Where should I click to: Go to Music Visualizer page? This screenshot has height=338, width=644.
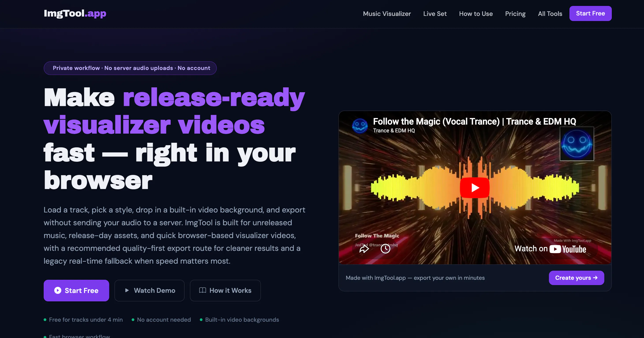pyautogui.click(x=387, y=14)
